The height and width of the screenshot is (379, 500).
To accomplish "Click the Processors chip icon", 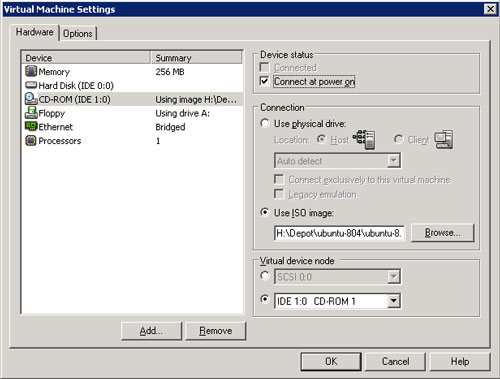I will pos(31,140).
